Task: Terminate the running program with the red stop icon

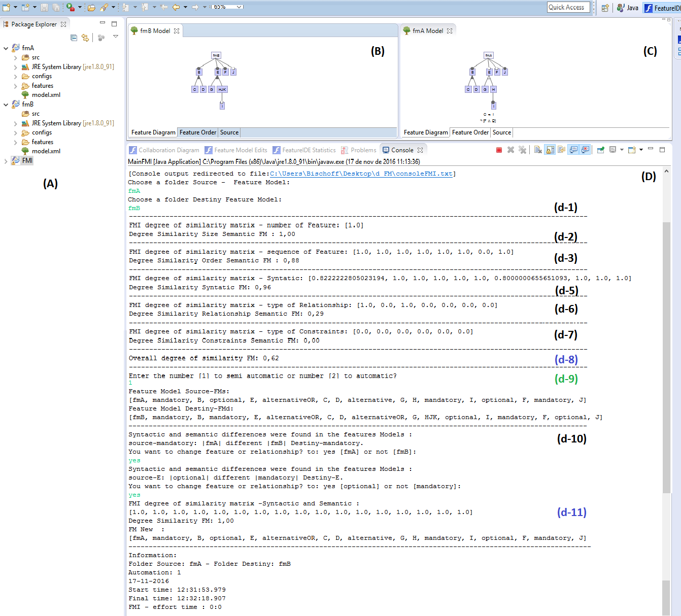Action: (499, 150)
